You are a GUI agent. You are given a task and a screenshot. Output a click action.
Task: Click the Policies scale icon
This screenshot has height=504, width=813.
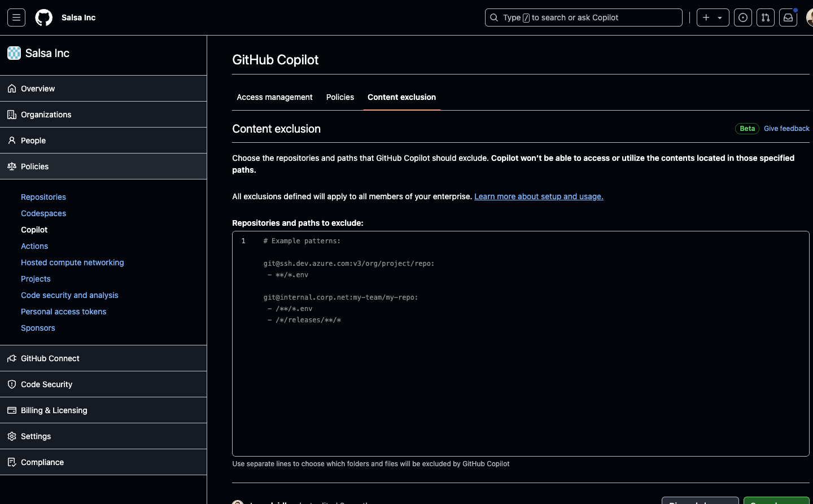pos(12,166)
